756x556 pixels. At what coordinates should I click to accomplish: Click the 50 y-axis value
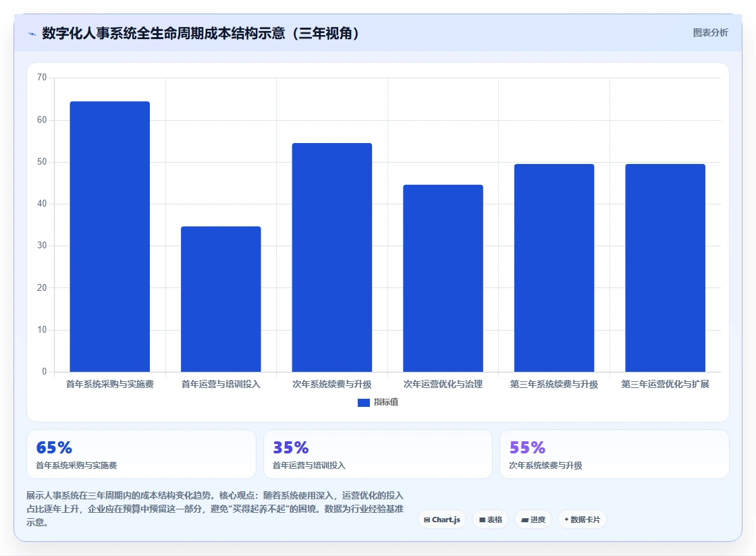42,162
